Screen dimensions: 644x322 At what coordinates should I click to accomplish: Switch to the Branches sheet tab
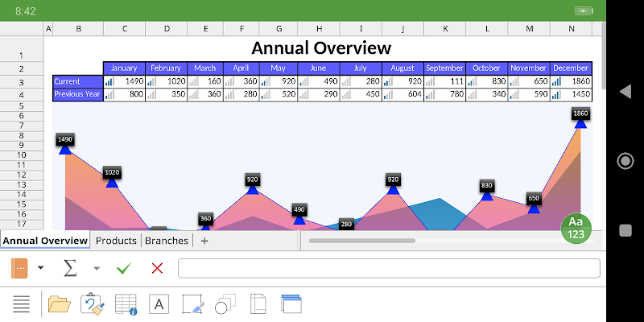(x=167, y=241)
